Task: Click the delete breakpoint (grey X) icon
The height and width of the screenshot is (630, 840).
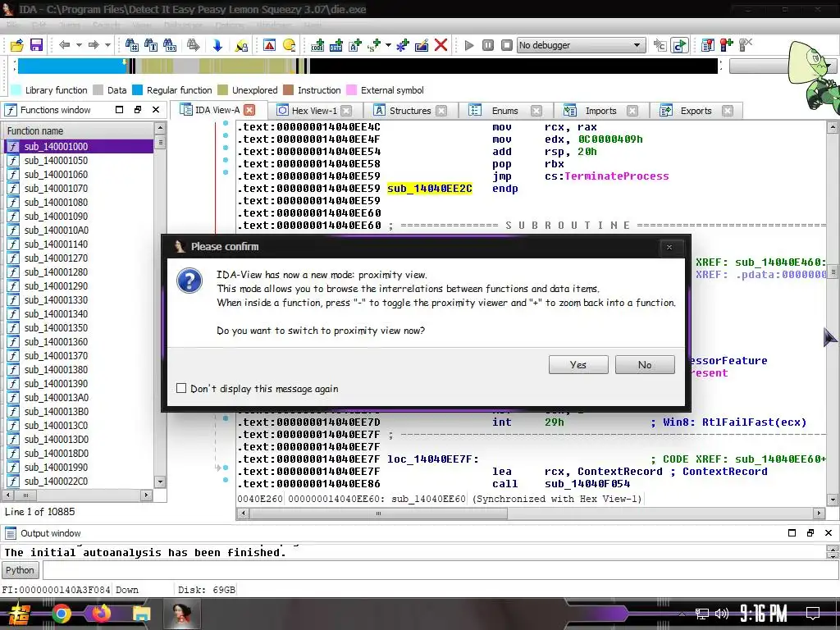Action: click(x=745, y=45)
